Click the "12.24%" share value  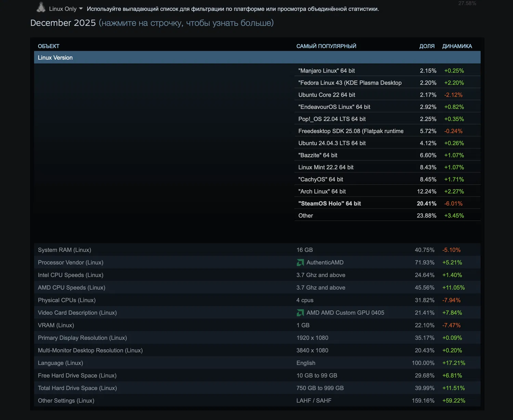(426, 192)
